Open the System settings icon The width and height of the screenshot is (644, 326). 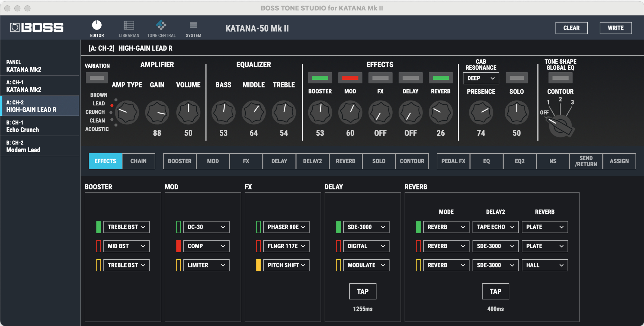click(193, 27)
